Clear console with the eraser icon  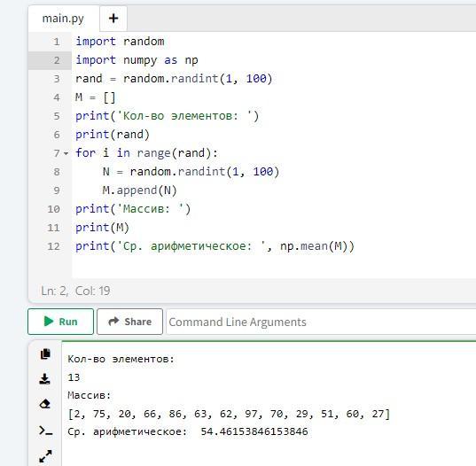45,404
